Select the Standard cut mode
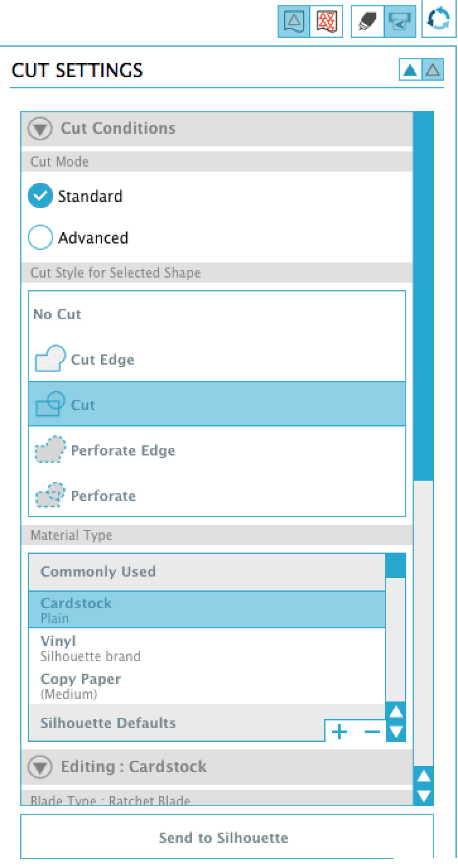Image resolution: width=458 pixels, height=868 pixels. pyautogui.click(x=40, y=196)
